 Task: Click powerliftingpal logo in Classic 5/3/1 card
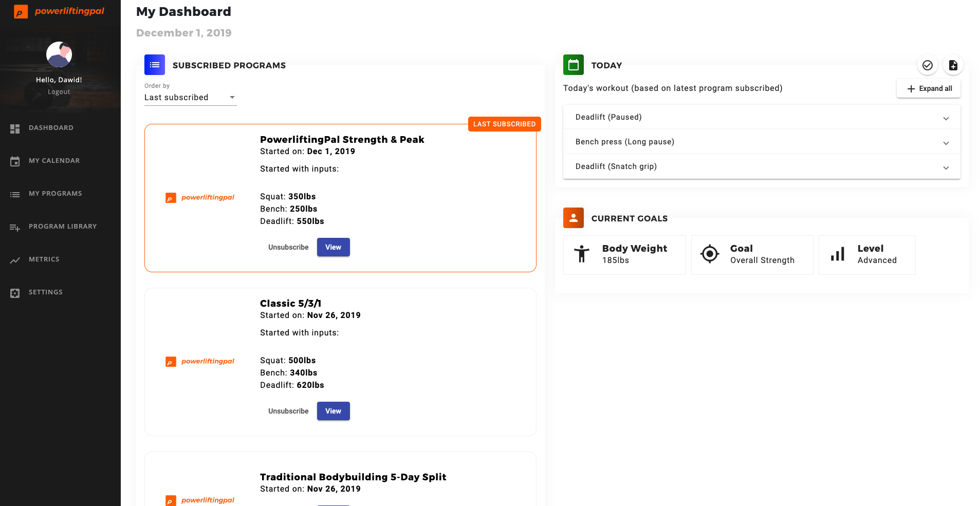click(200, 362)
